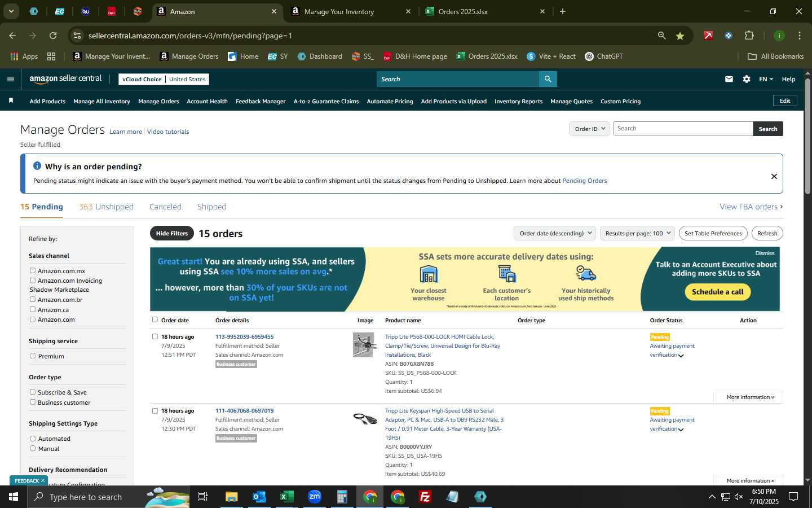Image resolution: width=812 pixels, height=508 pixels.
Task: Click the Refresh orders button
Action: point(767,233)
